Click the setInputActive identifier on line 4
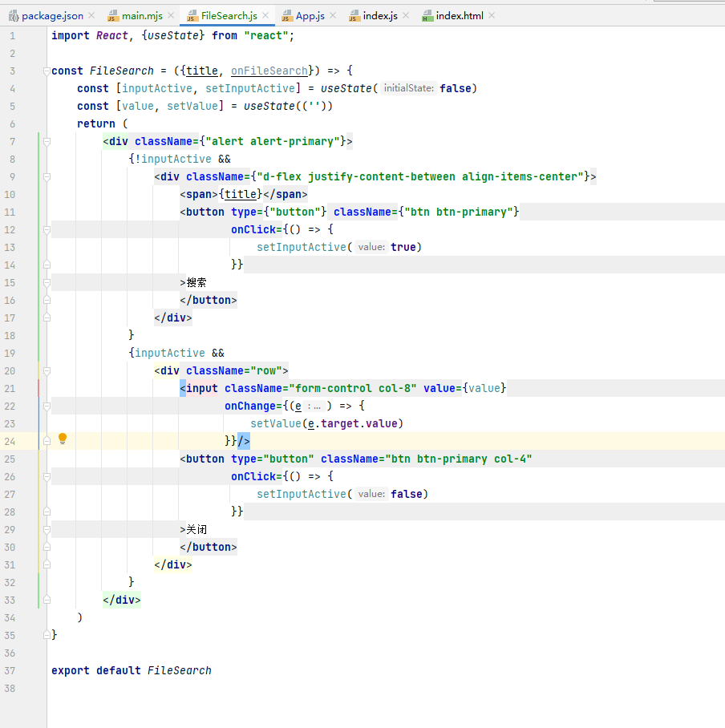The height and width of the screenshot is (728, 725). tap(250, 89)
